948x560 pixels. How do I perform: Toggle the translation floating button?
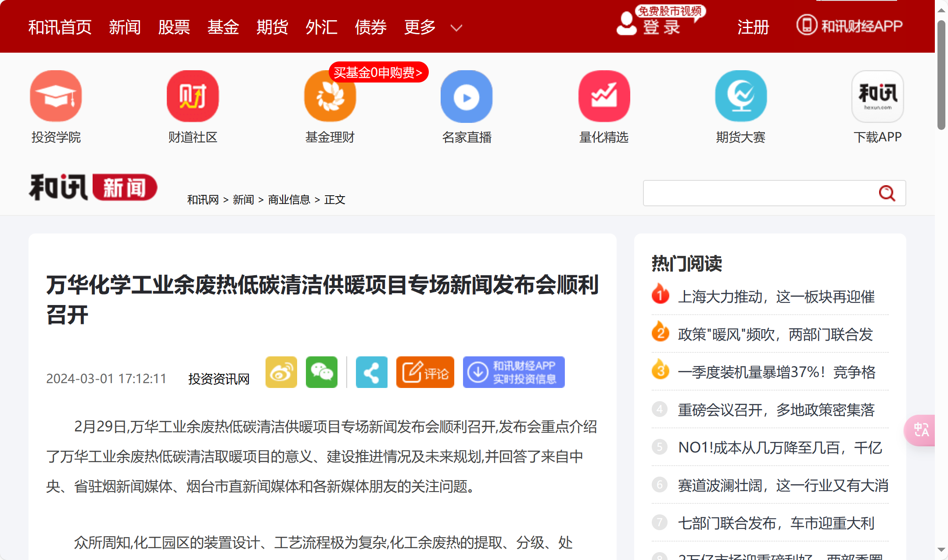click(921, 430)
